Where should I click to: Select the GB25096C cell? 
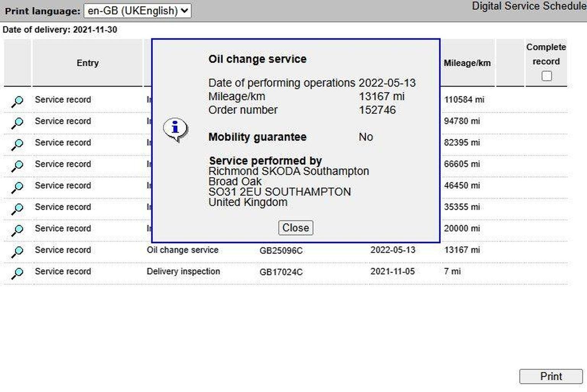tap(281, 251)
